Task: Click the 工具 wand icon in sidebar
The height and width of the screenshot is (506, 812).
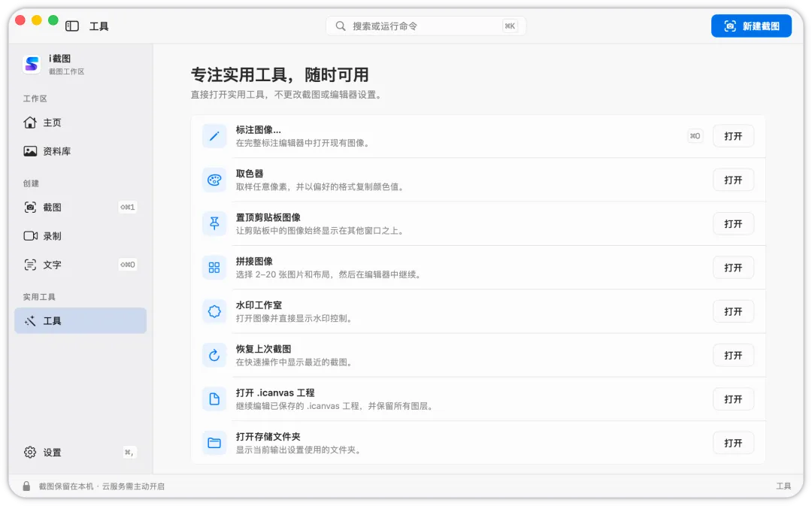Action: (x=30, y=320)
